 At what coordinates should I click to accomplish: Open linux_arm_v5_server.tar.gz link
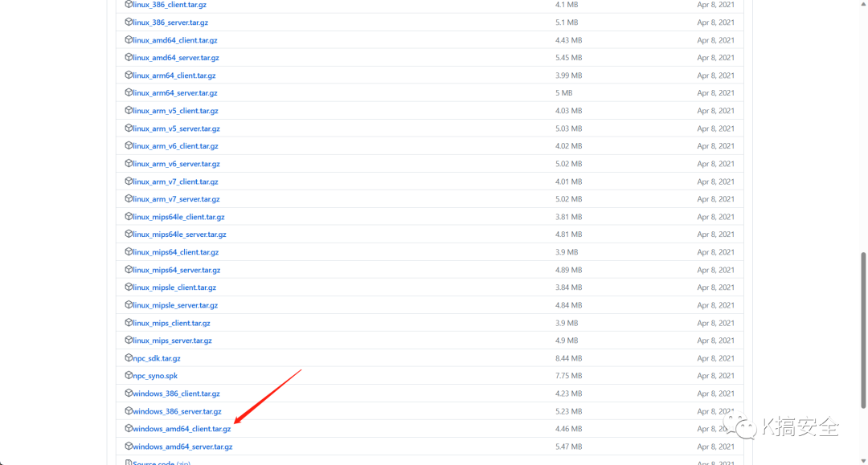[x=177, y=128]
